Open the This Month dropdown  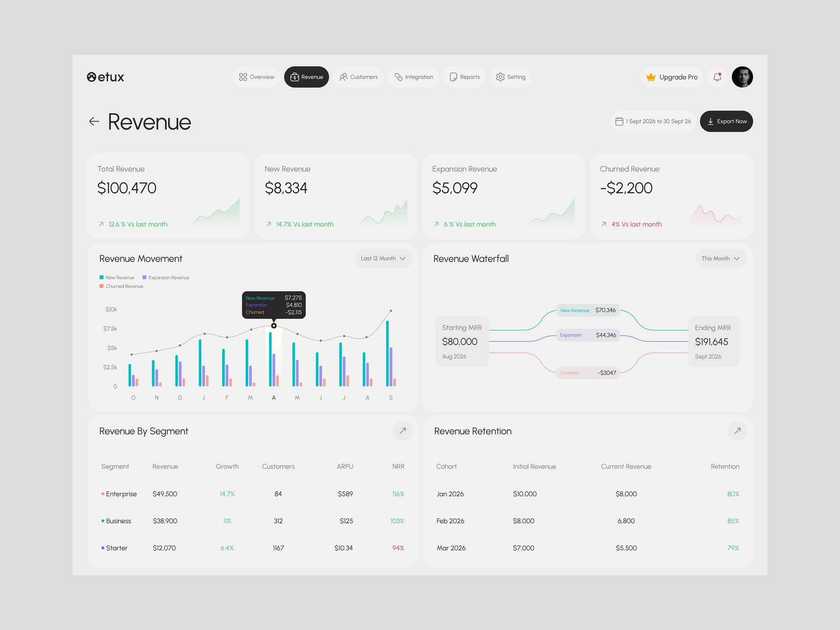coord(720,259)
